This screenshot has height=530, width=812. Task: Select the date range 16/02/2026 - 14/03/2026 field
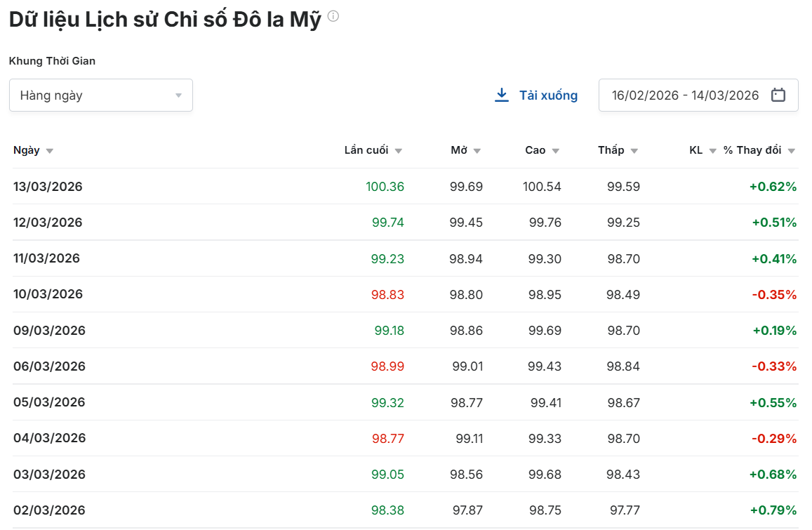[x=685, y=95]
